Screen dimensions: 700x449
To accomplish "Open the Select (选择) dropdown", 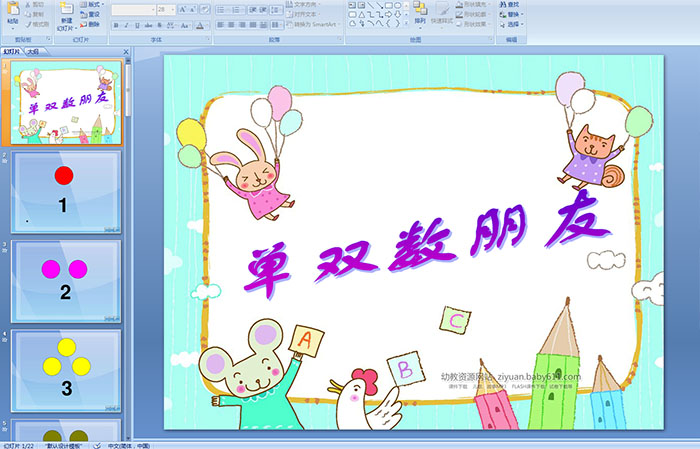I will pyautogui.click(x=512, y=24).
